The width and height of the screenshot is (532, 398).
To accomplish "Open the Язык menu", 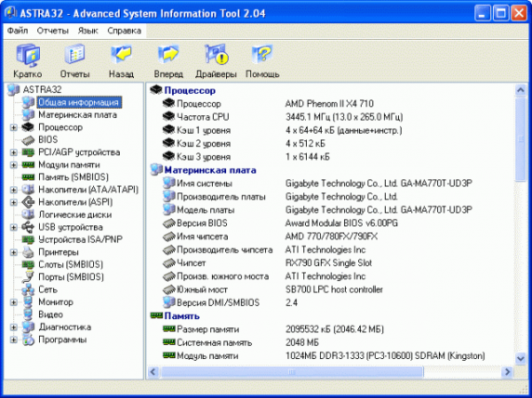I will pos(88,31).
